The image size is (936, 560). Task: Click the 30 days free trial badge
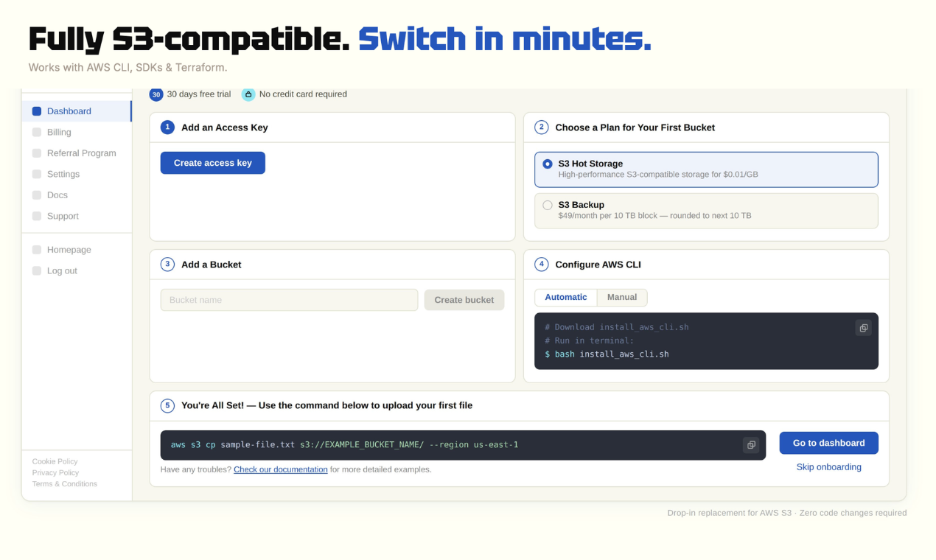pos(156,94)
